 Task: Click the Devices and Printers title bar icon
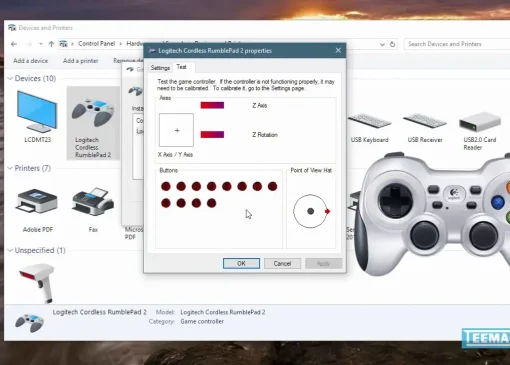(12, 28)
